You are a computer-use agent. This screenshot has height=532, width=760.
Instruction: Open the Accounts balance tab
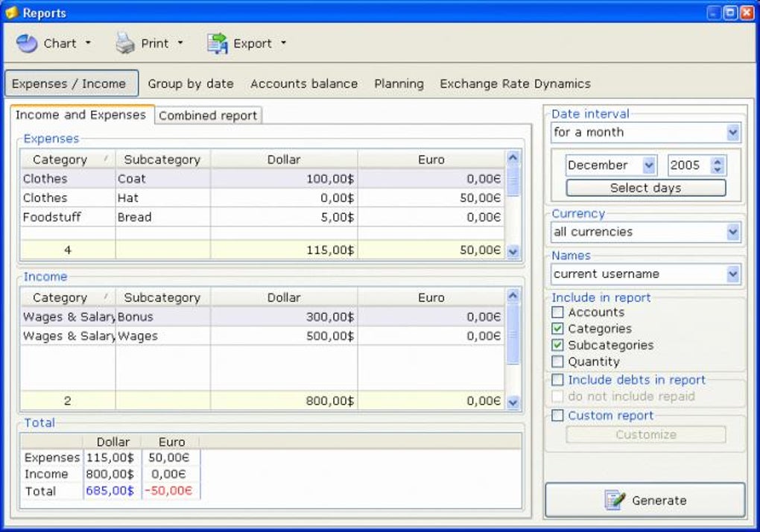coord(304,83)
